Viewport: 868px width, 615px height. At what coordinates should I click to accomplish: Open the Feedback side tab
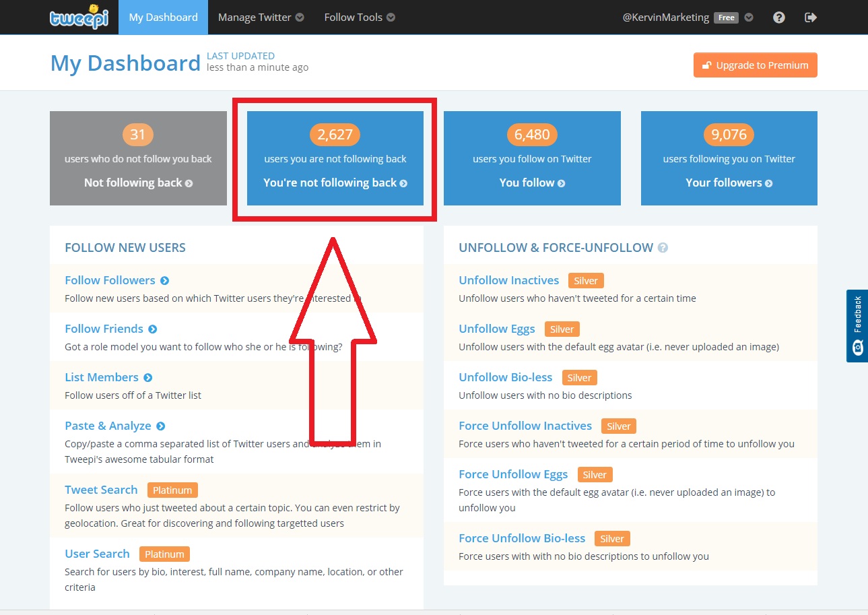point(857,326)
